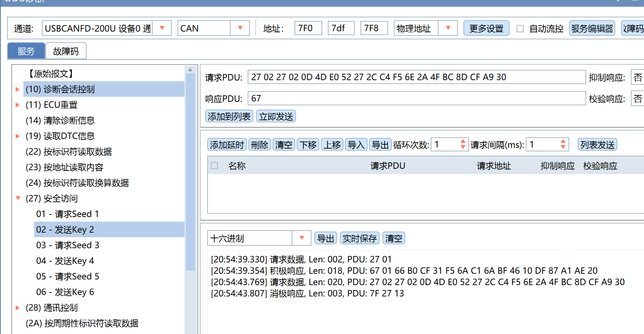Open the 服务编辑器 button

point(592,28)
